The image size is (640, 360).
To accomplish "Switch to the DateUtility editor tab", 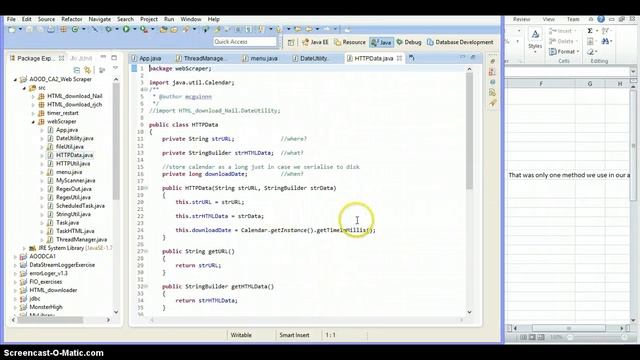I will tap(311, 58).
